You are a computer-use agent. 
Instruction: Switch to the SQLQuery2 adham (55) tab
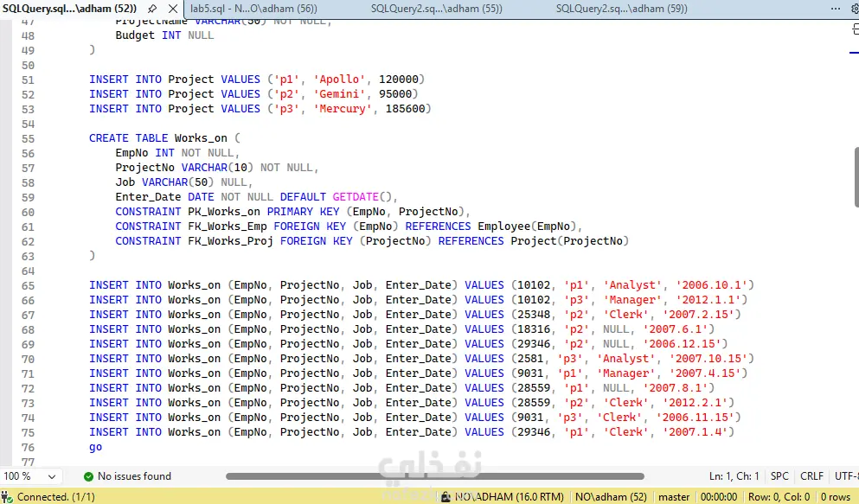[436, 9]
